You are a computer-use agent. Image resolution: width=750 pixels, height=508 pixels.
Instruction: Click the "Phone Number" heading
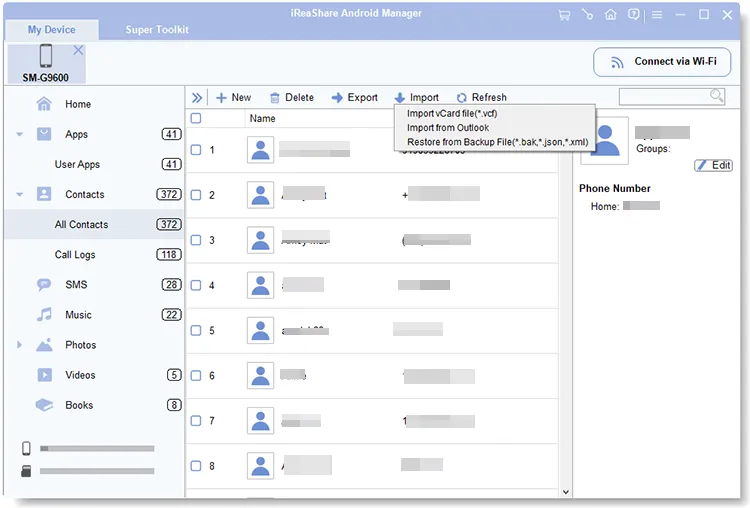coord(615,188)
